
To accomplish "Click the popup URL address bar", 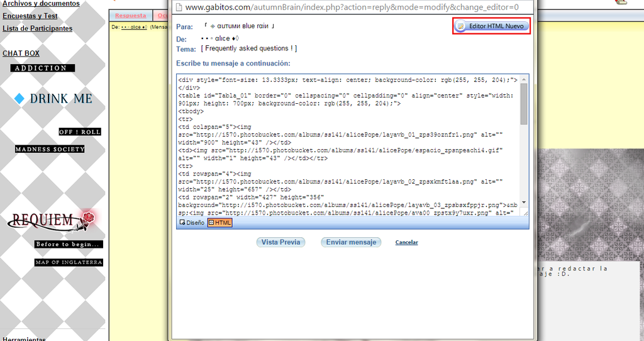I will coord(352,8).
